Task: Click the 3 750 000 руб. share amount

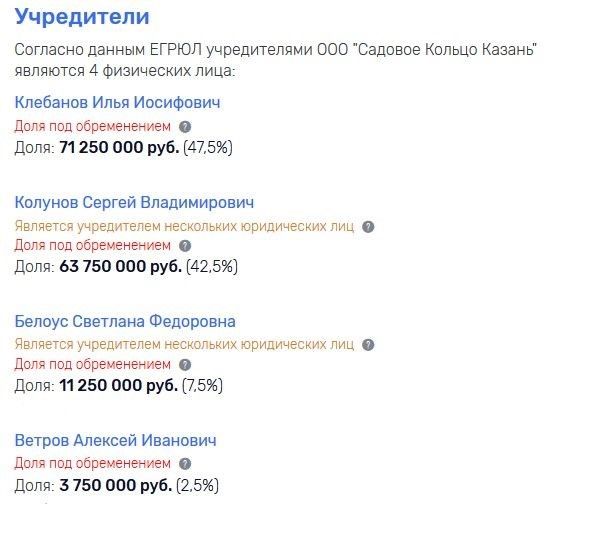Action: click(x=116, y=486)
